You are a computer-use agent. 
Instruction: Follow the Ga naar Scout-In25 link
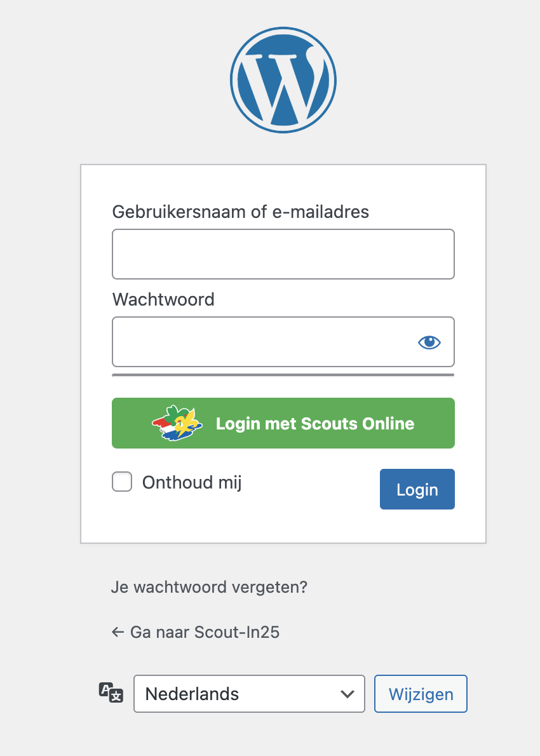coord(203,632)
